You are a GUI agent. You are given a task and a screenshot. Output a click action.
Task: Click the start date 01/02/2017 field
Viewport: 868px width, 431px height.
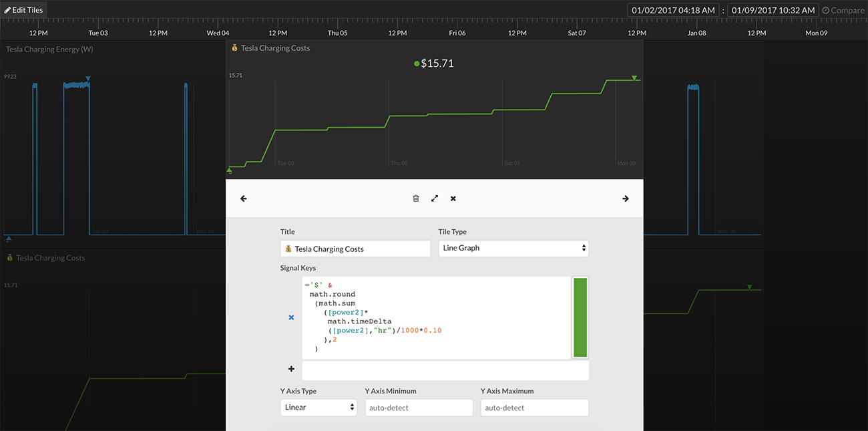(x=673, y=10)
